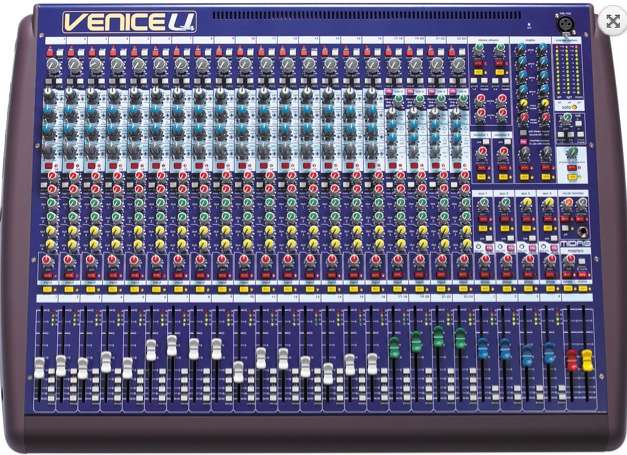The image size is (627, 455).
Task: Select the blue group 2 fader
Action: [x=505, y=349]
